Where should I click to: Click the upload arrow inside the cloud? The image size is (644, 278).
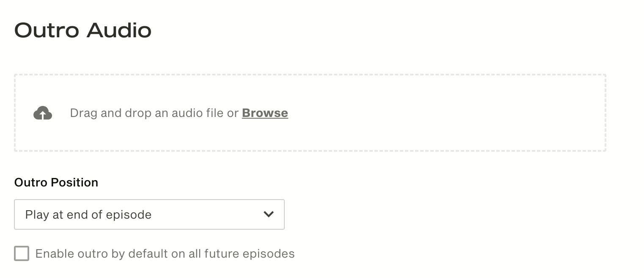coord(43,114)
